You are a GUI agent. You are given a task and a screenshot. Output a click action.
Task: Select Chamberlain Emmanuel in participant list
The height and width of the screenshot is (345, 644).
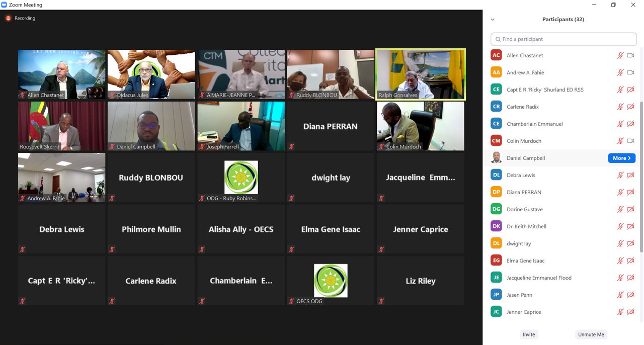tap(562, 124)
